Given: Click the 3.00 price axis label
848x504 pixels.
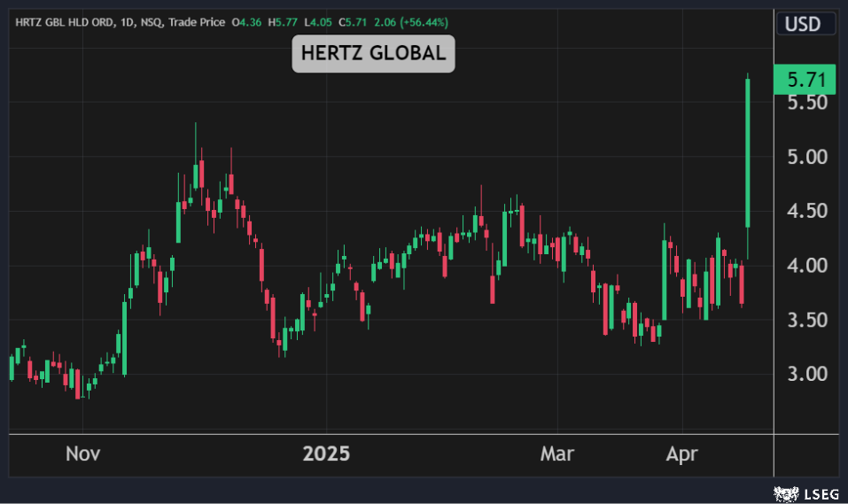Looking at the screenshot, I should click(807, 374).
